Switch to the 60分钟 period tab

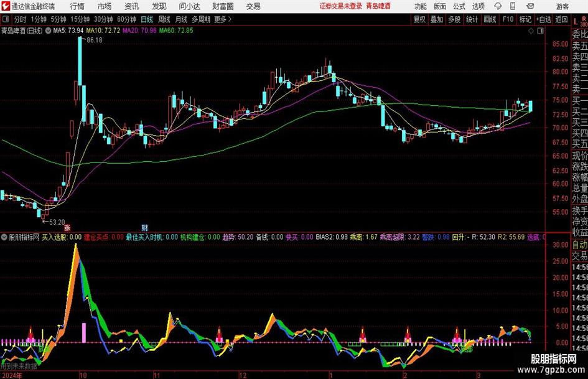click(127, 19)
